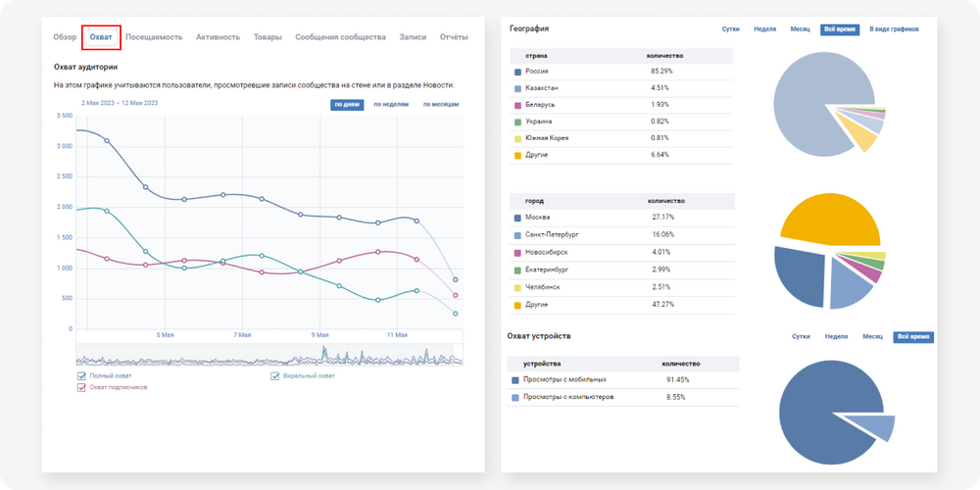
Task: Uncheck the Охват подписчиков checkbox
Action: 81,387
